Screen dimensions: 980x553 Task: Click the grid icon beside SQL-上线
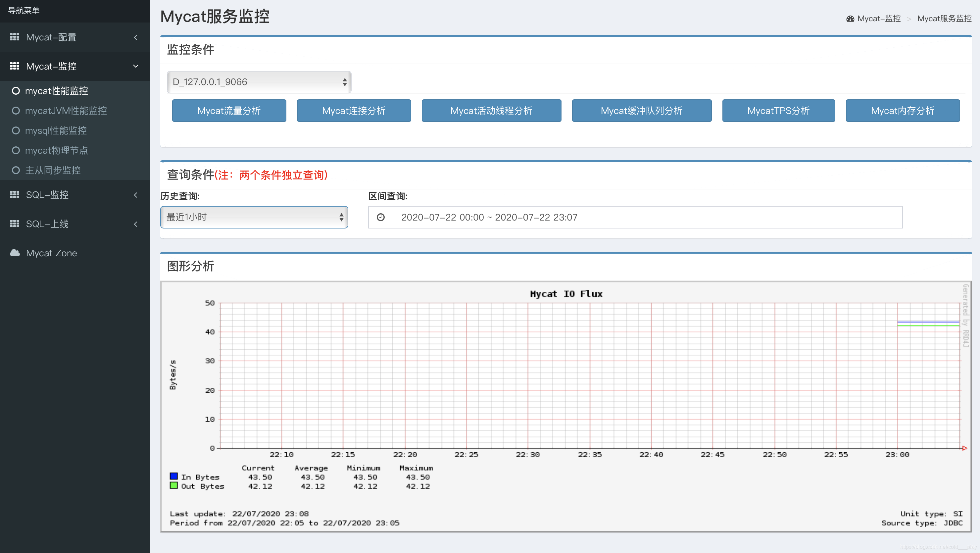(x=15, y=224)
